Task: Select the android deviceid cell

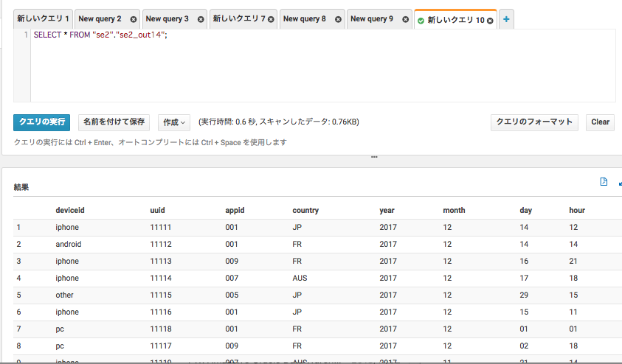Action: pos(68,245)
